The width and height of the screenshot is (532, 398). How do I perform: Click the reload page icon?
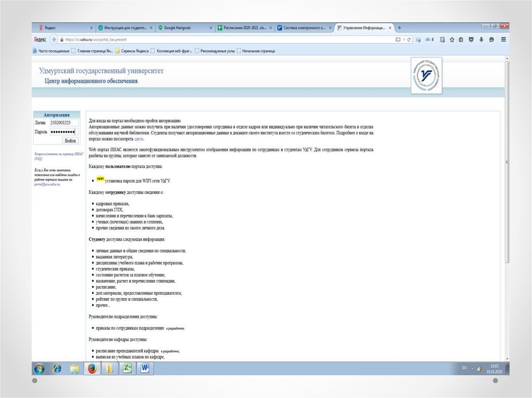tap(409, 39)
